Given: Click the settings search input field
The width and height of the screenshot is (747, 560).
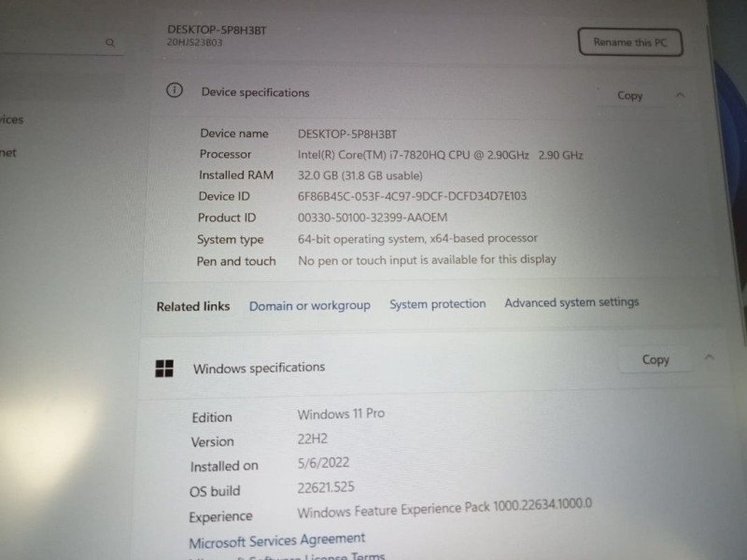Looking at the screenshot, I should pos(60,43).
